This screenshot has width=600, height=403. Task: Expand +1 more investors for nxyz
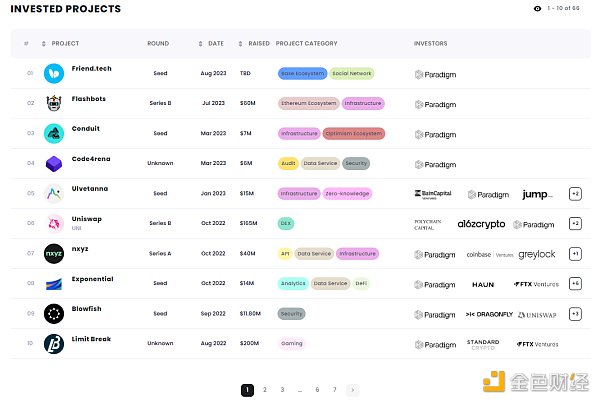(575, 254)
